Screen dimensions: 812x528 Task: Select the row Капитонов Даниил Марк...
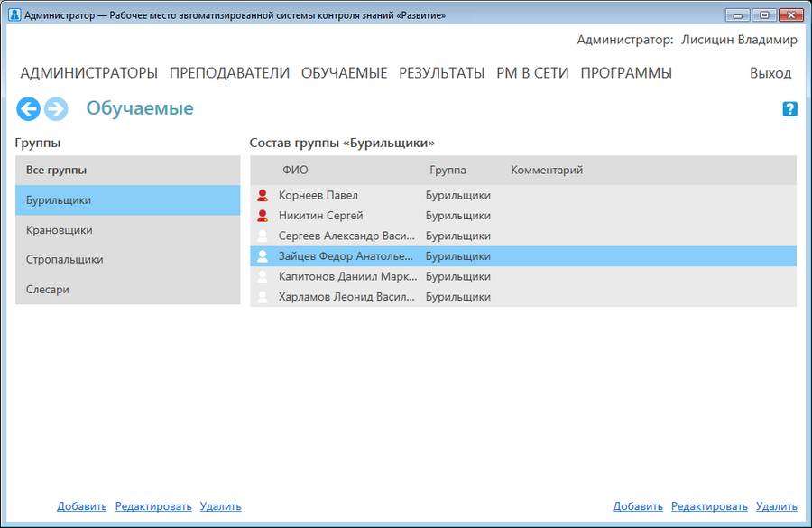point(523,276)
